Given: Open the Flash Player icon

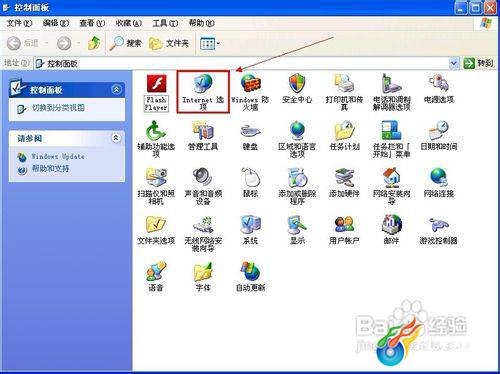Looking at the screenshot, I should point(156,93).
